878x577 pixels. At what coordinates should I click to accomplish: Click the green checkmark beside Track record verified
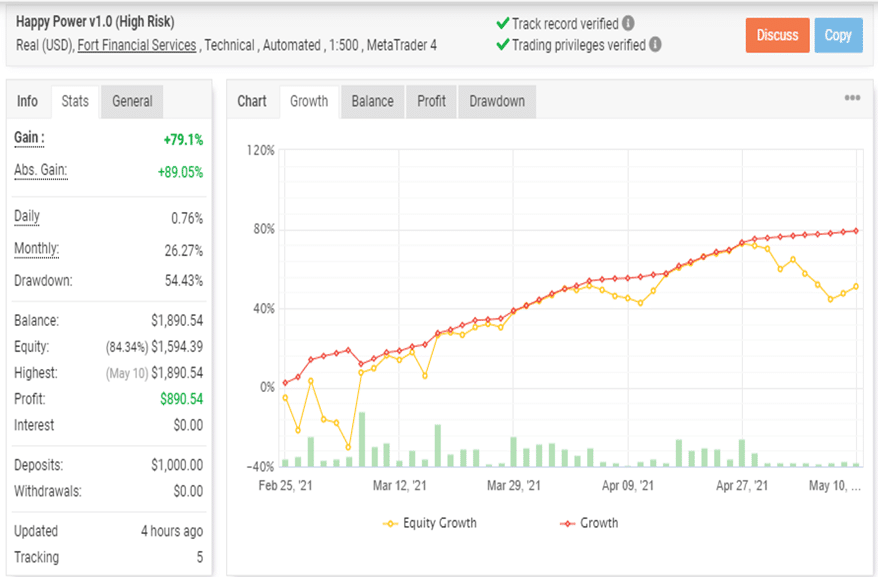501,23
